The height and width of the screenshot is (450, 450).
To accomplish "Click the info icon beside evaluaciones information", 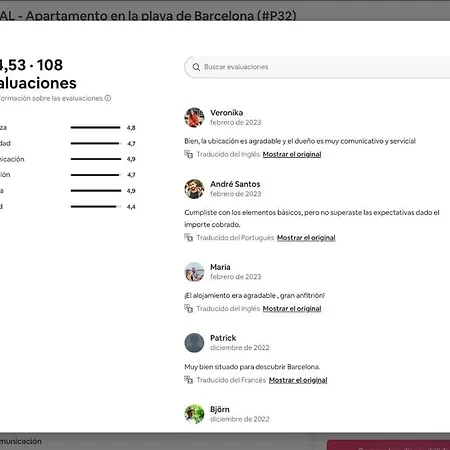I will tap(108, 98).
